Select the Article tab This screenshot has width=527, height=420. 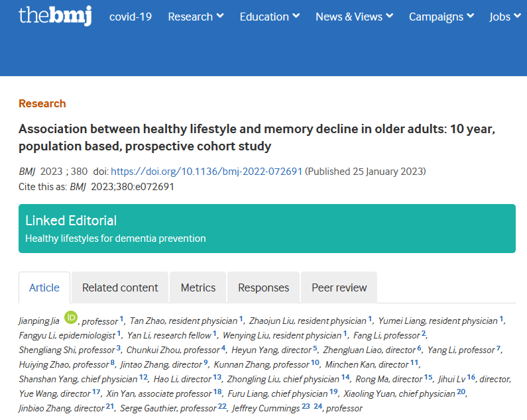(44, 288)
